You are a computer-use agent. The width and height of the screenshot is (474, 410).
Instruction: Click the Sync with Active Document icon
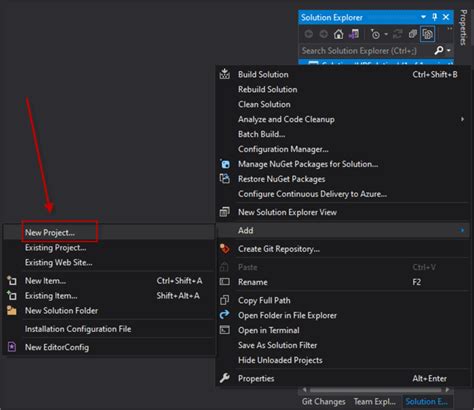(x=397, y=34)
